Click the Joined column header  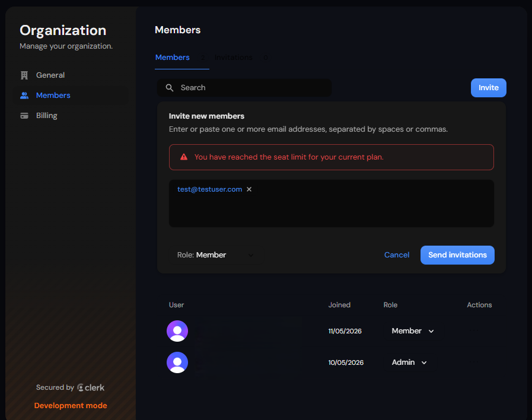click(x=339, y=305)
